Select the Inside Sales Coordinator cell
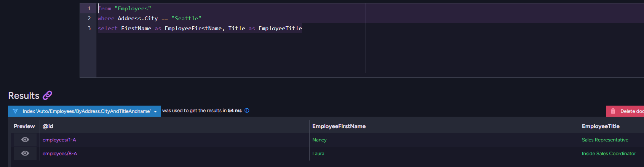644x167 pixels. (609, 154)
